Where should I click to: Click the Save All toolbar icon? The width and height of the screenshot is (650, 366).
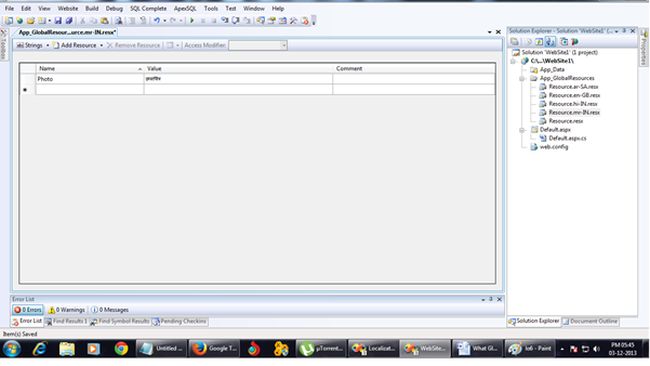coord(69,20)
